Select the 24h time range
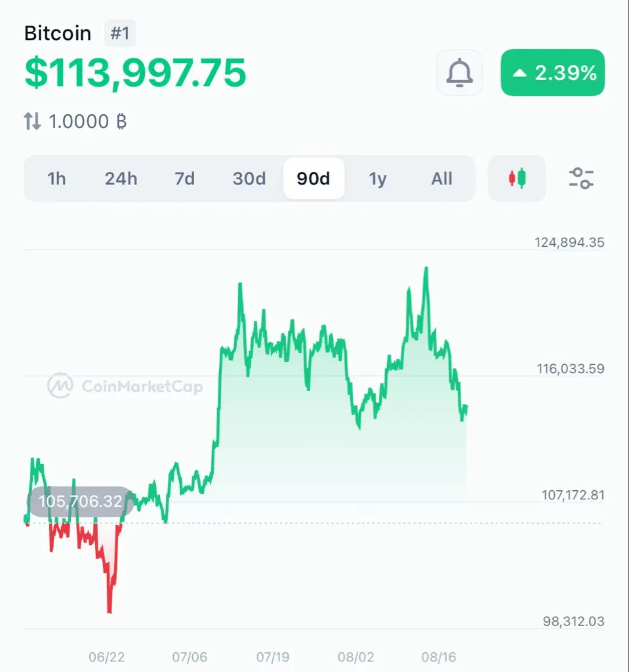629x672 pixels. pyautogui.click(x=121, y=178)
